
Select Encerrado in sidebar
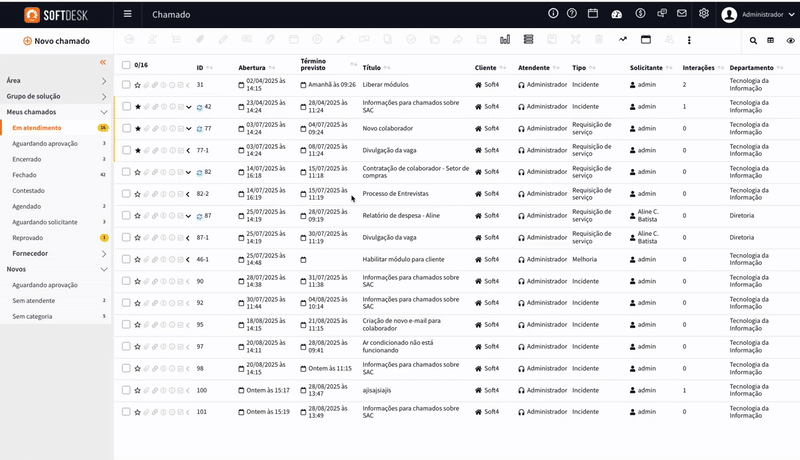coord(27,160)
